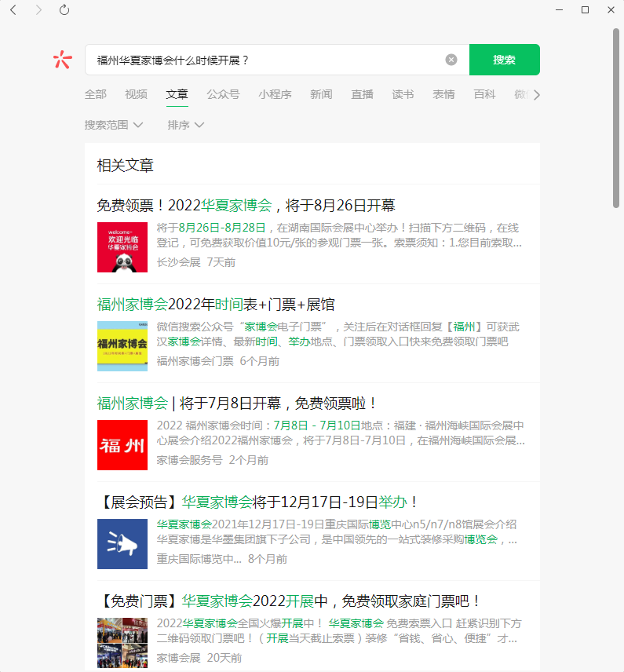Open the blue megaphone thumbnail
This screenshot has height=672, width=624.
coord(122,544)
